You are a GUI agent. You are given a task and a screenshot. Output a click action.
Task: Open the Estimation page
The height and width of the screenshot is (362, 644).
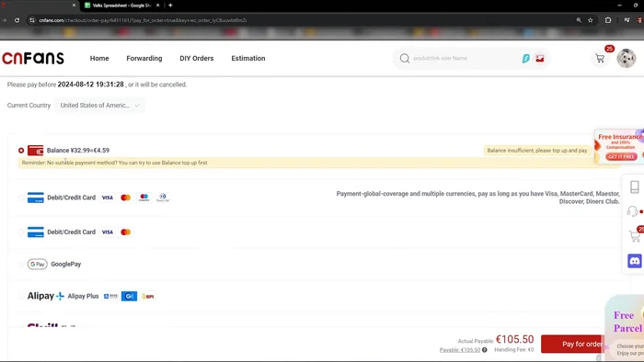[x=248, y=58]
